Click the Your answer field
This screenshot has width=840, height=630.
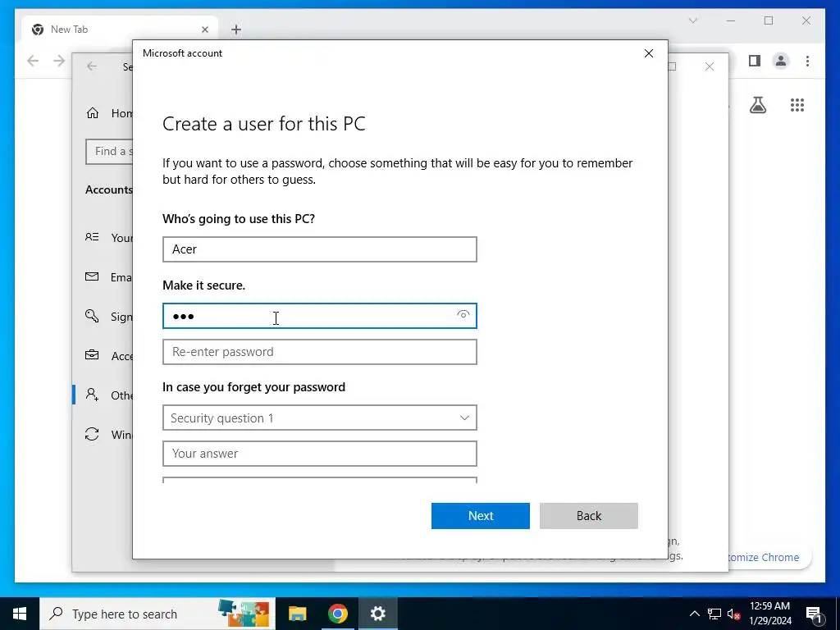tap(320, 454)
